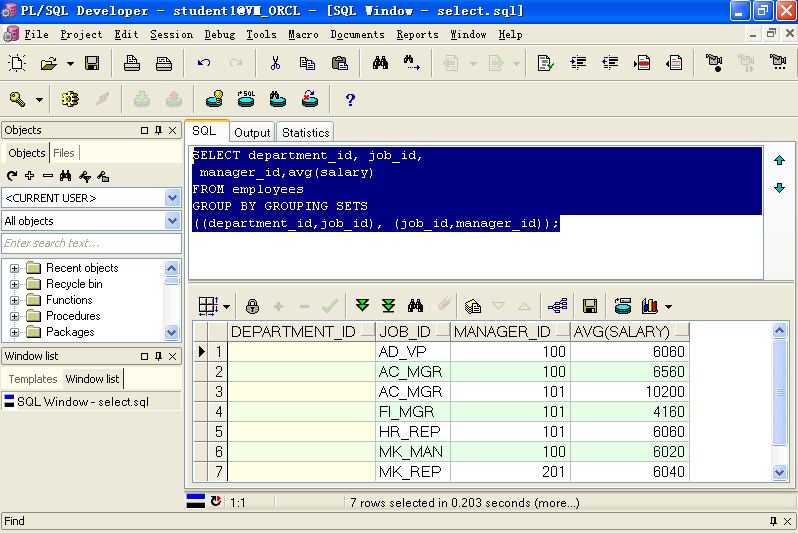Expand the Procedures folder tree node
Viewport: 798px width, 533px height.
click(x=15, y=316)
